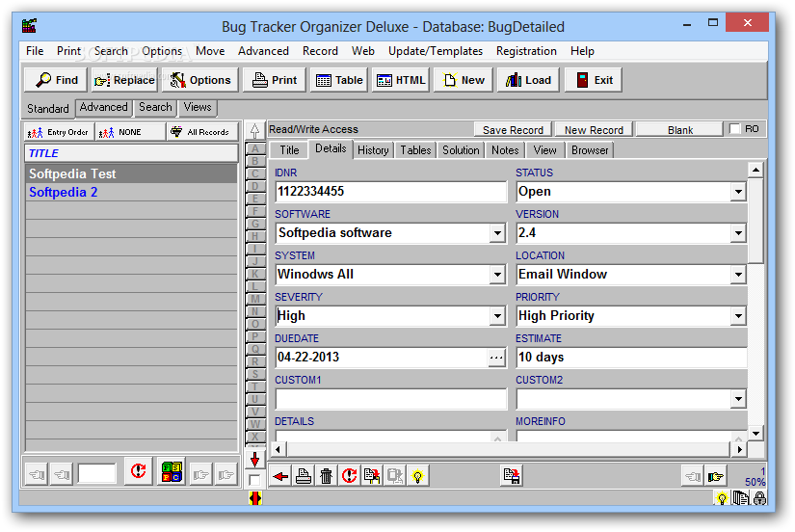Click into the IDNR input field
The width and height of the screenshot is (795, 532).
[390, 192]
